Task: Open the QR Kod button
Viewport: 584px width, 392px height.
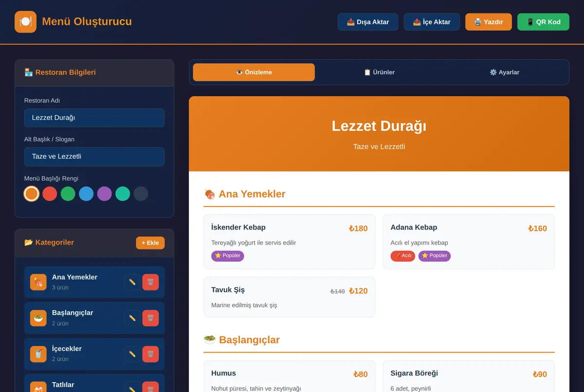Action: 543,22
